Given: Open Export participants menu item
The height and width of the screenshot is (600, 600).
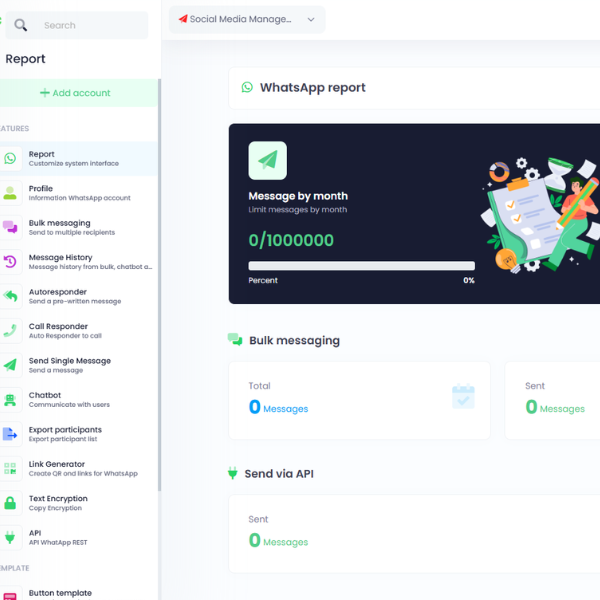Looking at the screenshot, I should pos(65,434).
